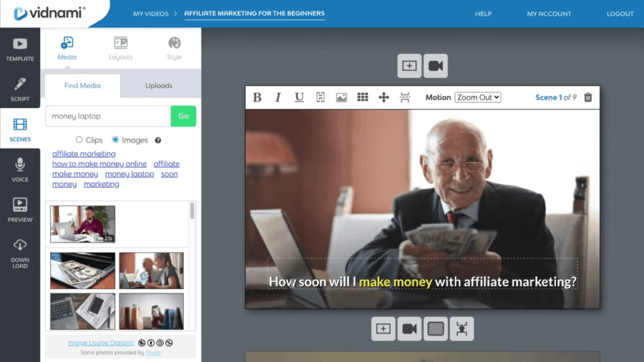Open the Scenes section in sidebar

tap(19, 129)
